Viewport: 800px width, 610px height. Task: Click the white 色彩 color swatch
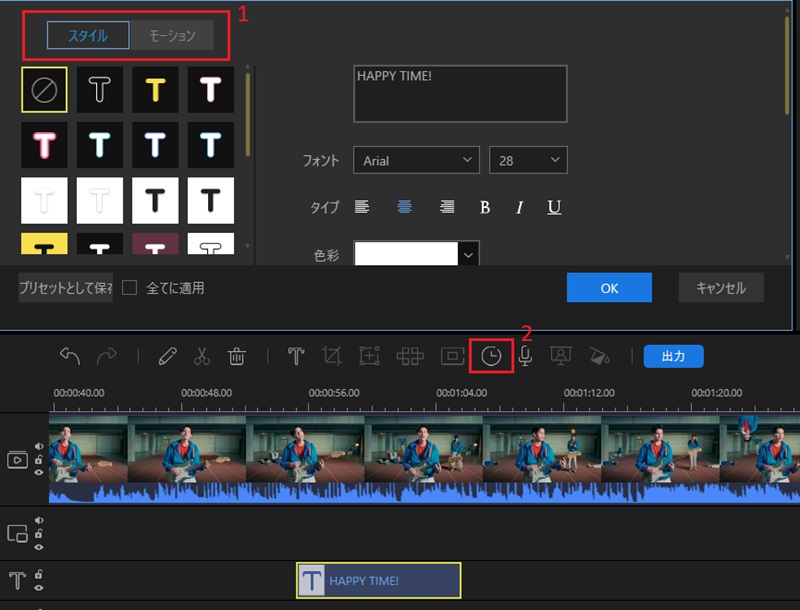pos(406,253)
